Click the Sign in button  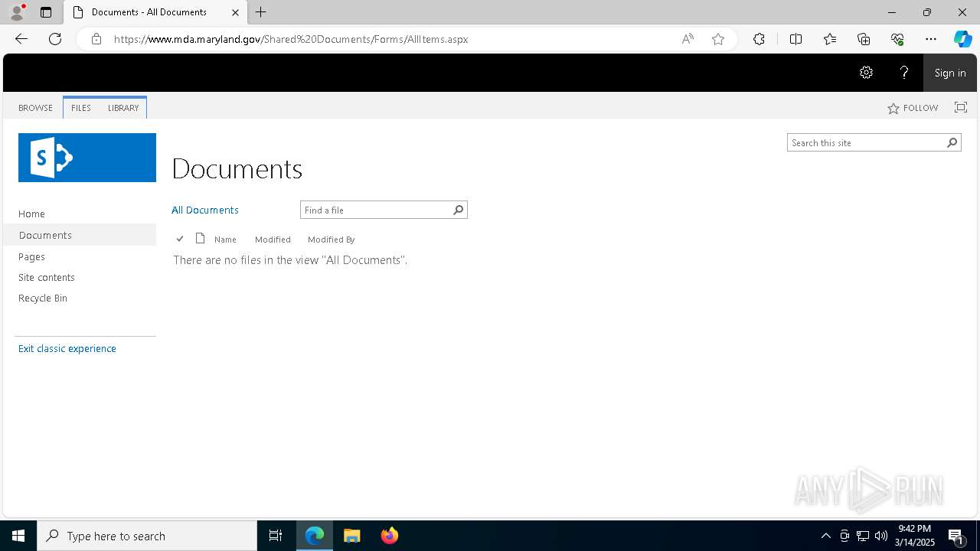click(x=950, y=73)
